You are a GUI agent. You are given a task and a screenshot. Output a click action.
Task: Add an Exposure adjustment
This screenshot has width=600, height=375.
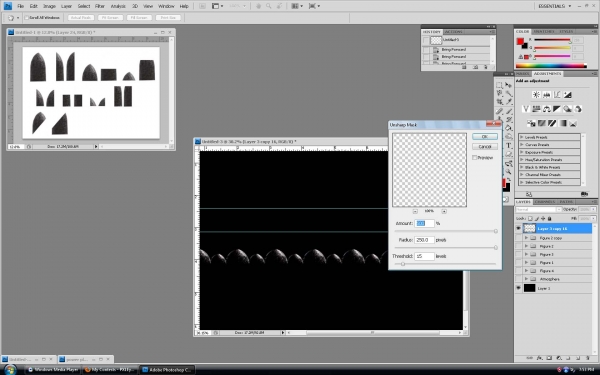pos(567,95)
